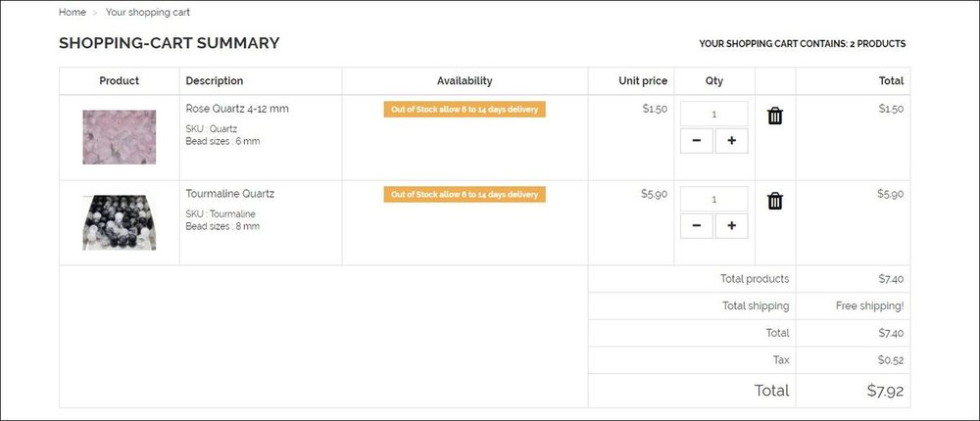Decrease Rose Quartz quantity with minus

pyautogui.click(x=696, y=141)
